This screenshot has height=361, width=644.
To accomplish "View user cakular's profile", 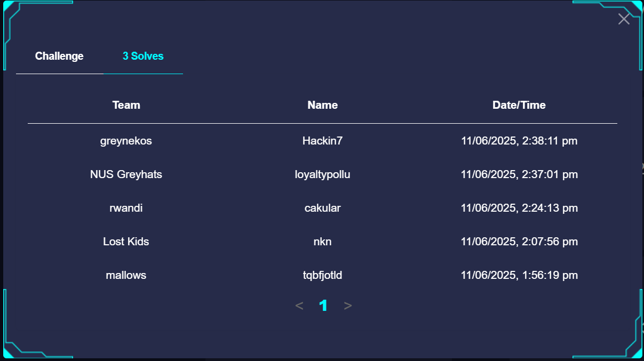I will coord(323,208).
